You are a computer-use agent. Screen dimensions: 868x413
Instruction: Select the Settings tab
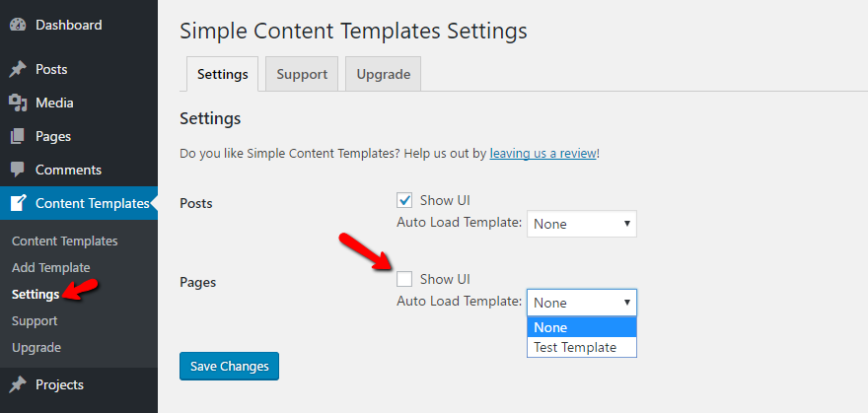pos(222,74)
